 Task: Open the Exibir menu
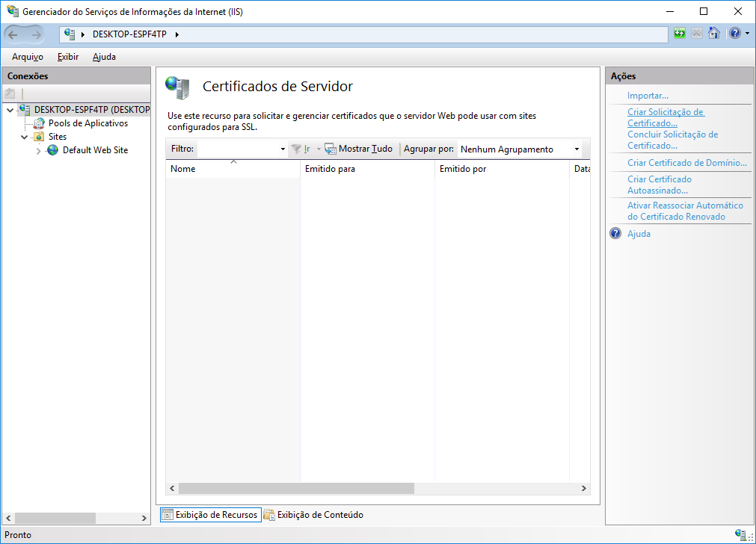click(x=67, y=57)
